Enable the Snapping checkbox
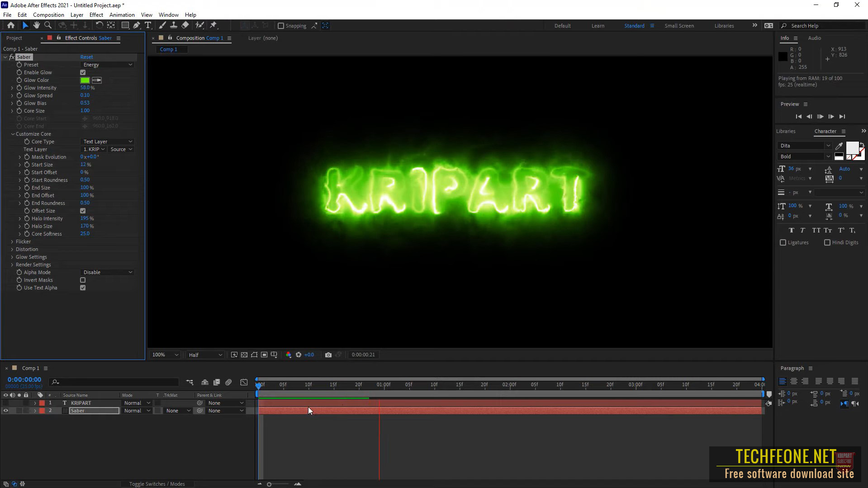Screen dimensions: 868x488 pyautogui.click(x=281, y=25)
